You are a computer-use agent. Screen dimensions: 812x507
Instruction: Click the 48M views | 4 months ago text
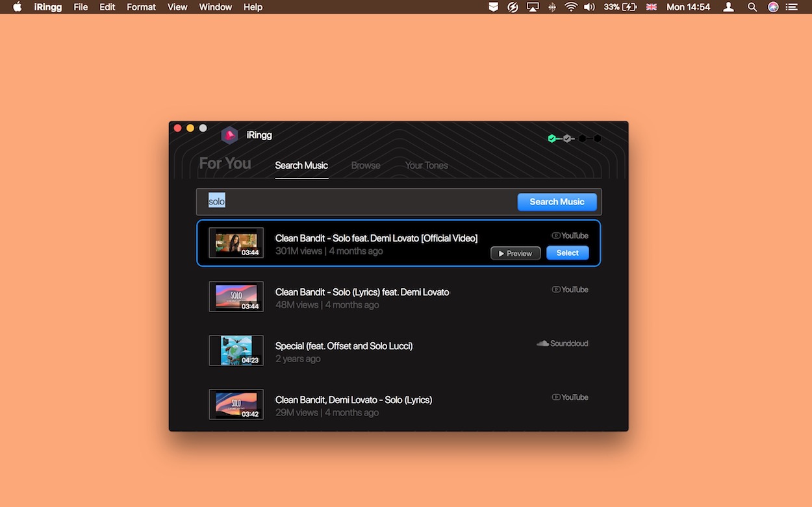tap(327, 305)
